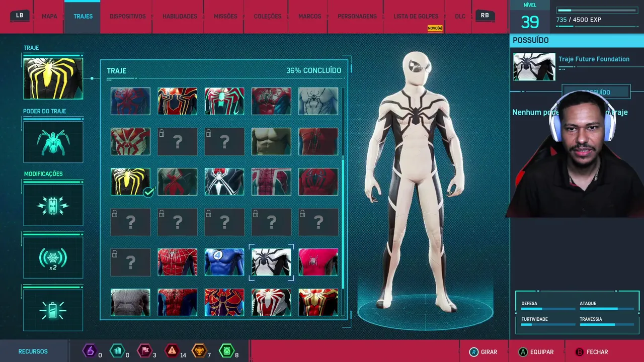Click FECHAR to close the menu
Viewport: 644px width, 362px height.
click(x=591, y=352)
